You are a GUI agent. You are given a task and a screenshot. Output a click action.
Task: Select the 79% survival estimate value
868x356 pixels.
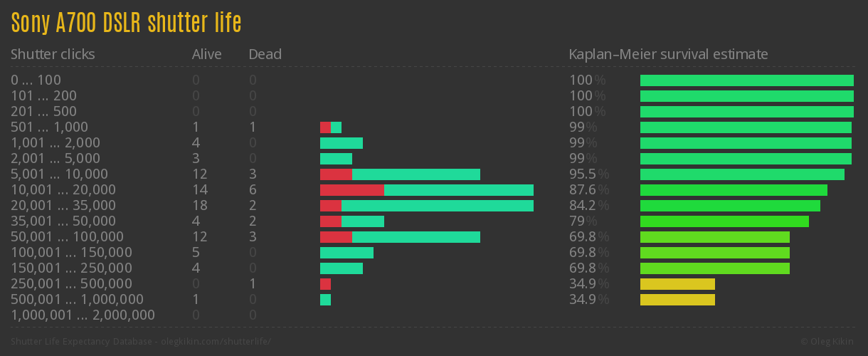point(582,221)
